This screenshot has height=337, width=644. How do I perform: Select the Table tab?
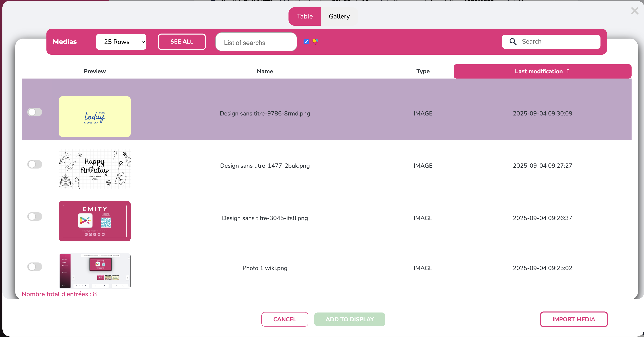click(305, 16)
